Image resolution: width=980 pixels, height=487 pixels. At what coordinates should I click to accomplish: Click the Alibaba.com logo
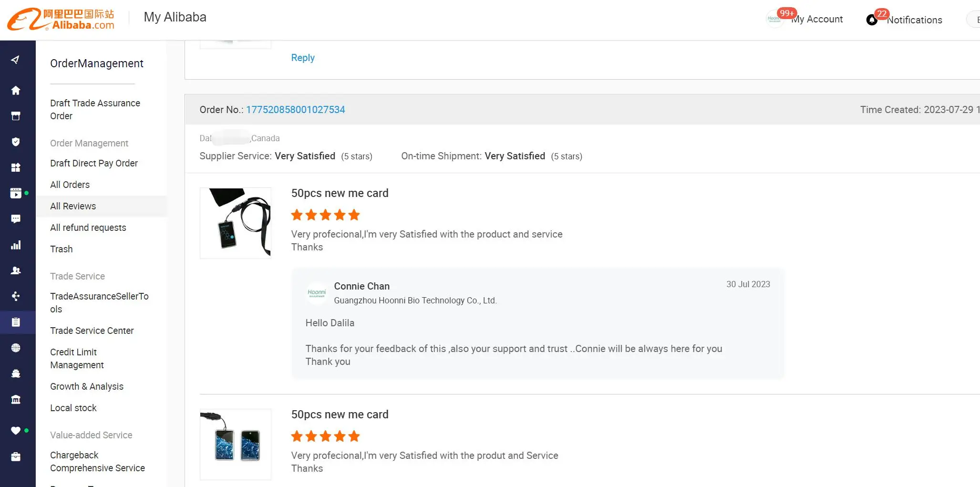pos(61,19)
